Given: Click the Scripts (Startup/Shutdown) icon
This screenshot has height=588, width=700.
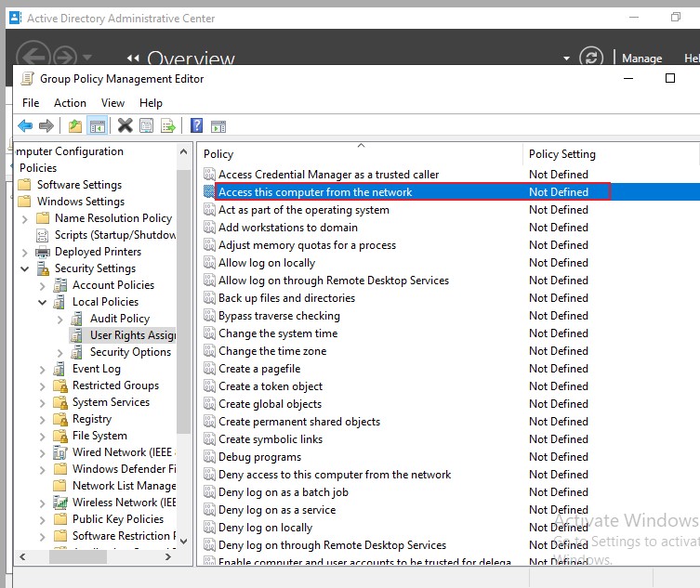Looking at the screenshot, I should pos(43,235).
